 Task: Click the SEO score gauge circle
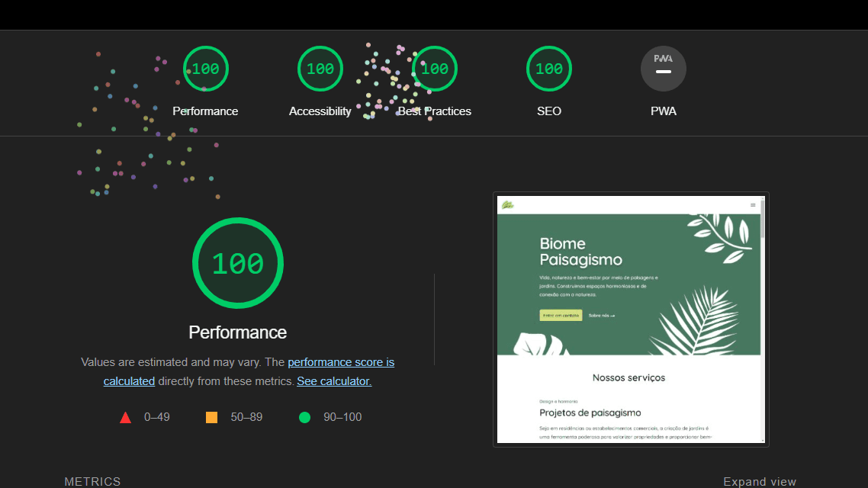pyautogui.click(x=548, y=69)
